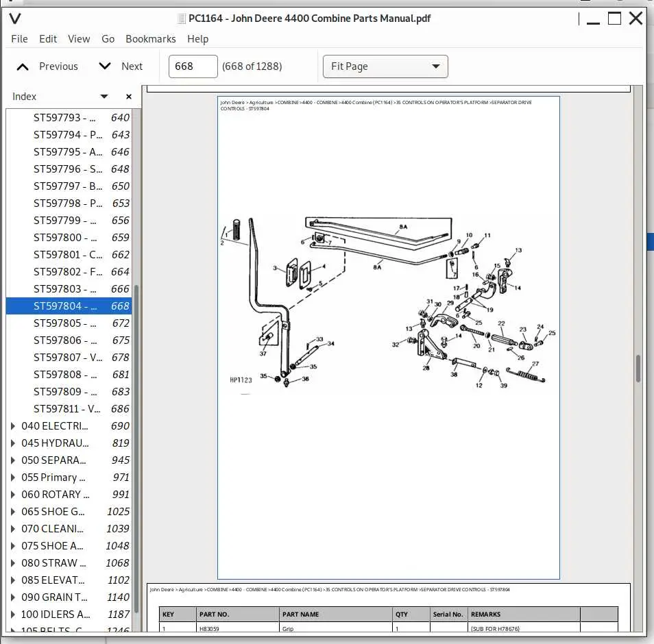Expand the 080 STRAW index section
This screenshot has width=654, height=644.
tap(13, 562)
